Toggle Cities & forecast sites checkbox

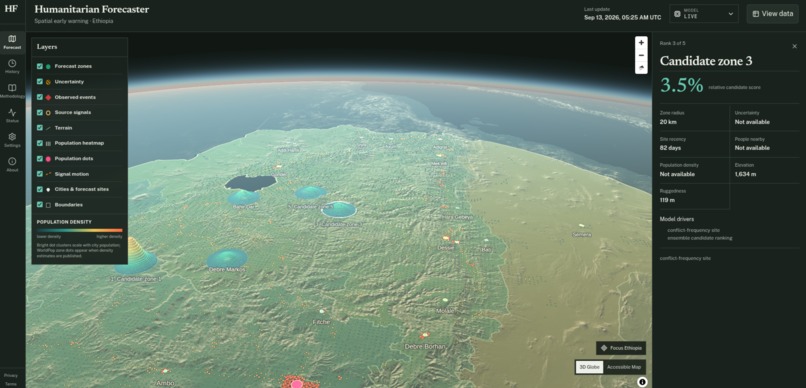coord(40,189)
